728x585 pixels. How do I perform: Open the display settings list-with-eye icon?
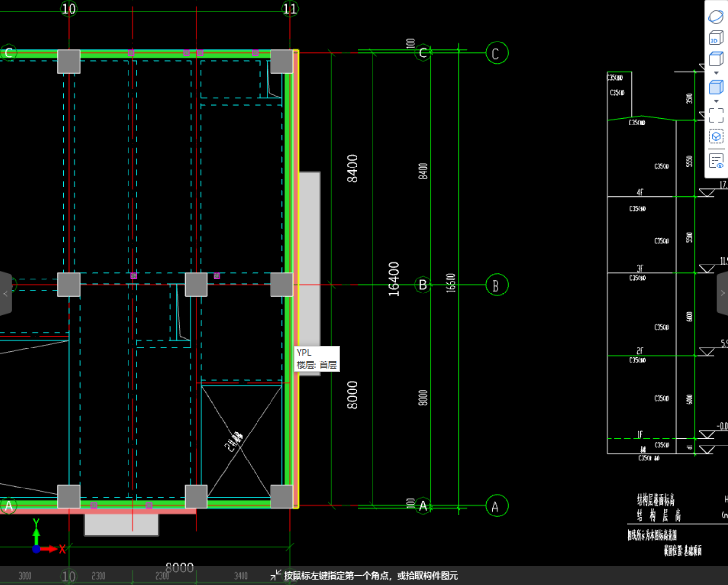[716, 161]
